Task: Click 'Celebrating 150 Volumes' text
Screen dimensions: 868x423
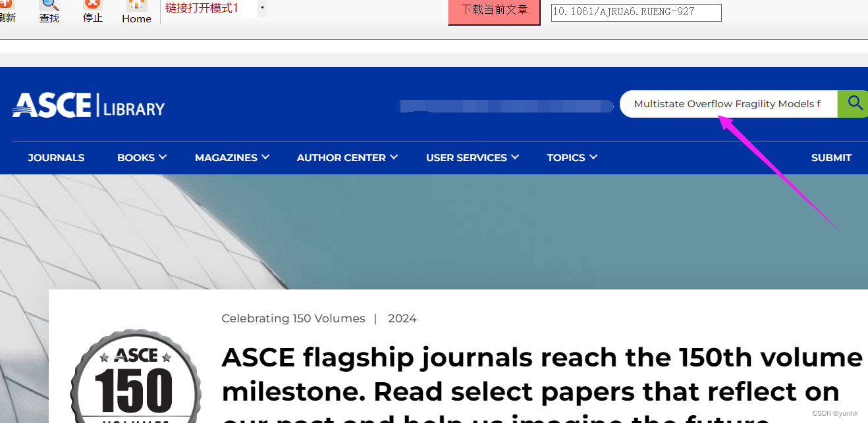Action: click(293, 318)
